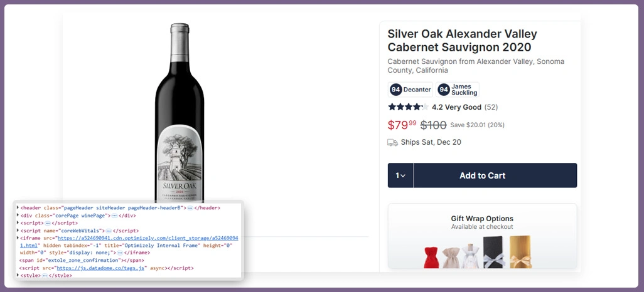Expand the div corePage winePage node
This screenshot has height=292, width=644.
point(18,216)
